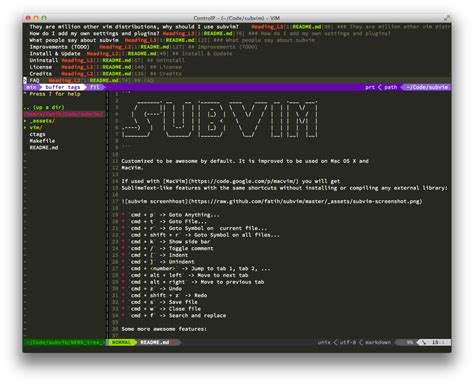Select 'What people say about subvim' result
This screenshot has width=474, height=384.
[x=237, y=40]
